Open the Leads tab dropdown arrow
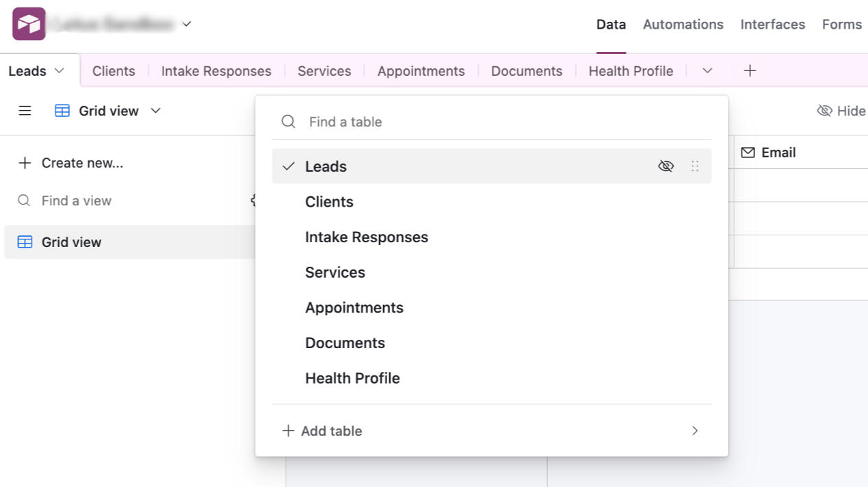This screenshot has width=868, height=487. coord(60,71)
